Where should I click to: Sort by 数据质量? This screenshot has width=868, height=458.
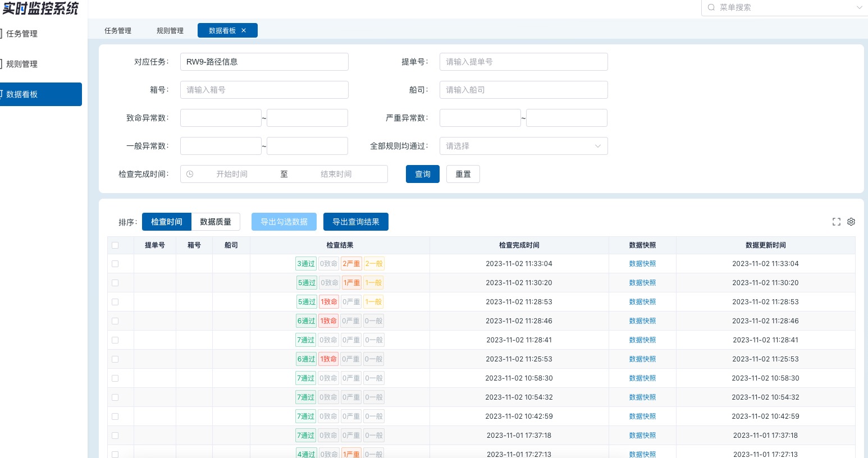click(216, 222)
